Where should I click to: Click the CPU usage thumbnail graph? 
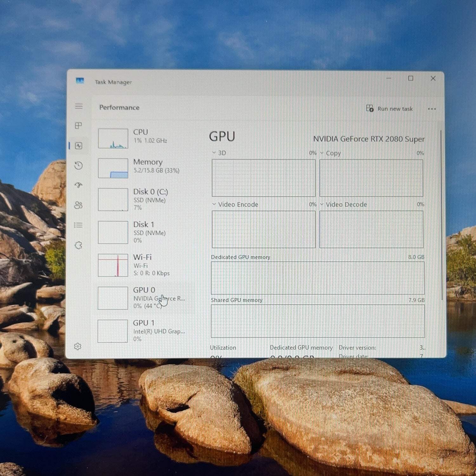click(x=113, y=138)
